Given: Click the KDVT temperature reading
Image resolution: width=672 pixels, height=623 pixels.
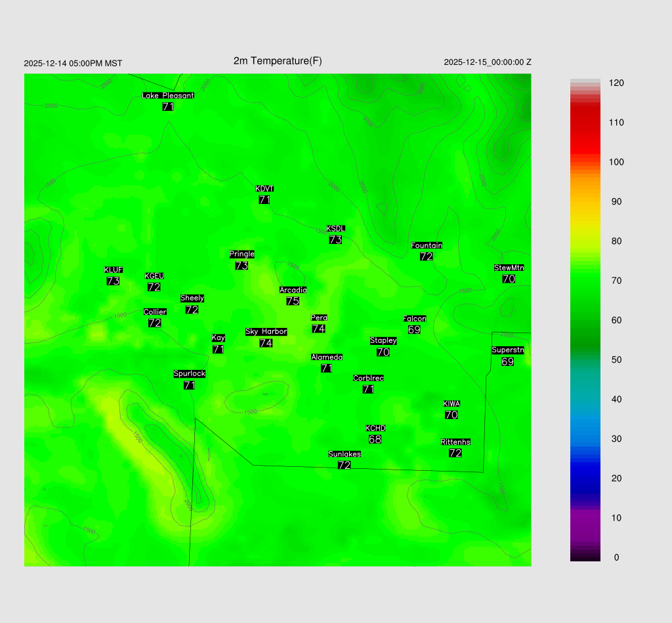Looking at the screenshot, I should 264,200.
